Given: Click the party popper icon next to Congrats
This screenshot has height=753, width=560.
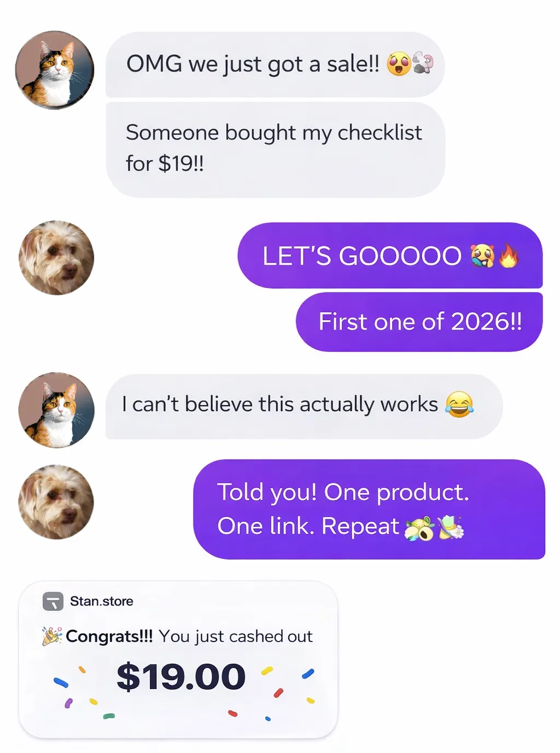Looking at the screenshot, I should (52, 636).
